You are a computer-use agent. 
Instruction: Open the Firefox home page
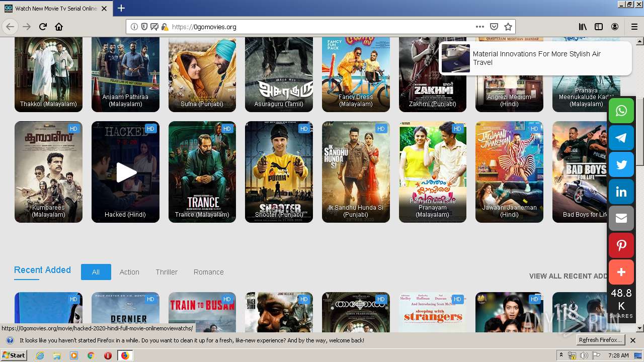pos(59,27)
